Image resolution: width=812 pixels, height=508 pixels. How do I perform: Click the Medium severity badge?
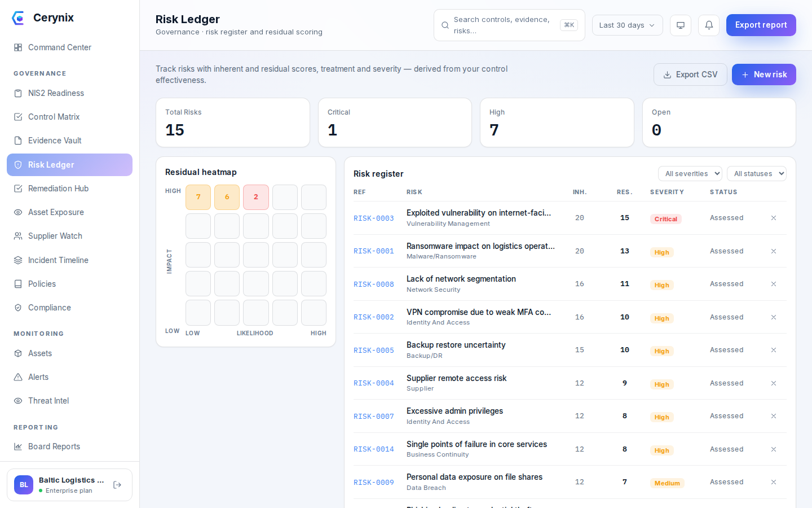(667, 483)
